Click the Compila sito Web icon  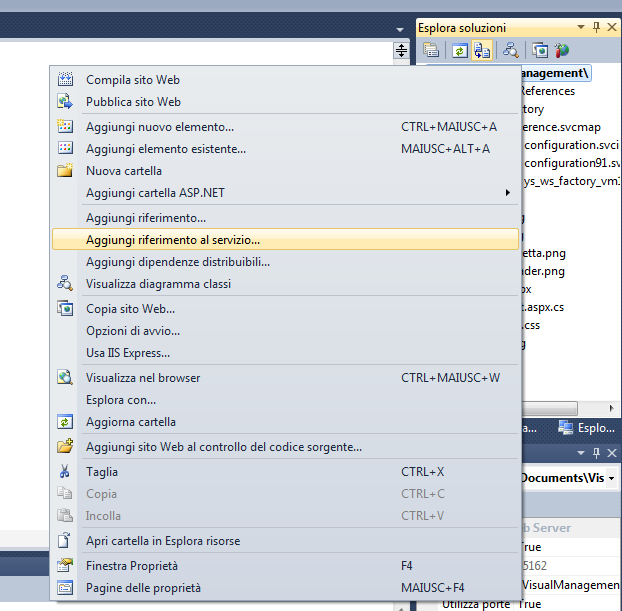pyautogui.click(x=65, y=79)
